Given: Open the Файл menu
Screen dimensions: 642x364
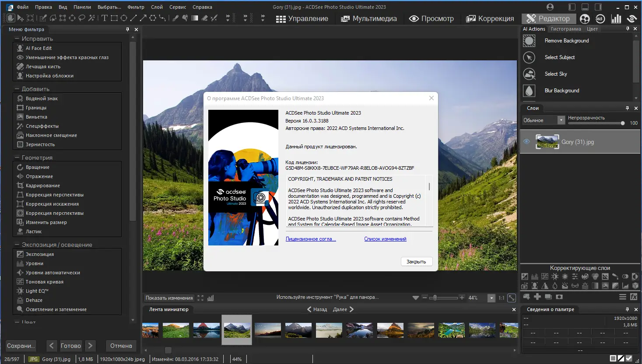Looking at the screenshot, I should [23, 7].
